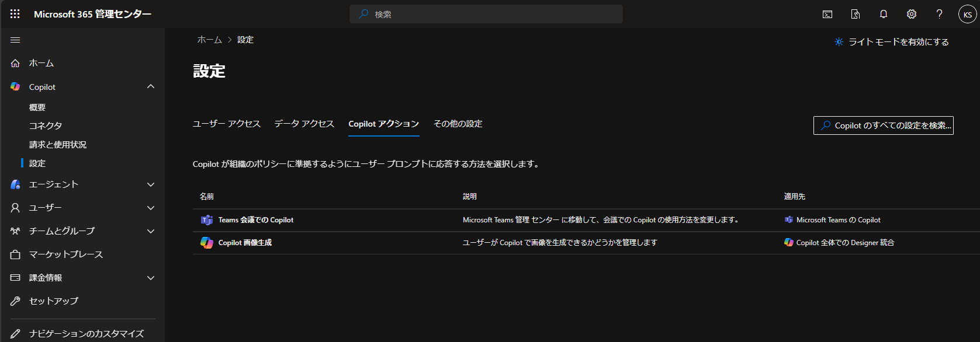Collapse the Copilot section chevron

pyautogui.click(x=151, y=86)
